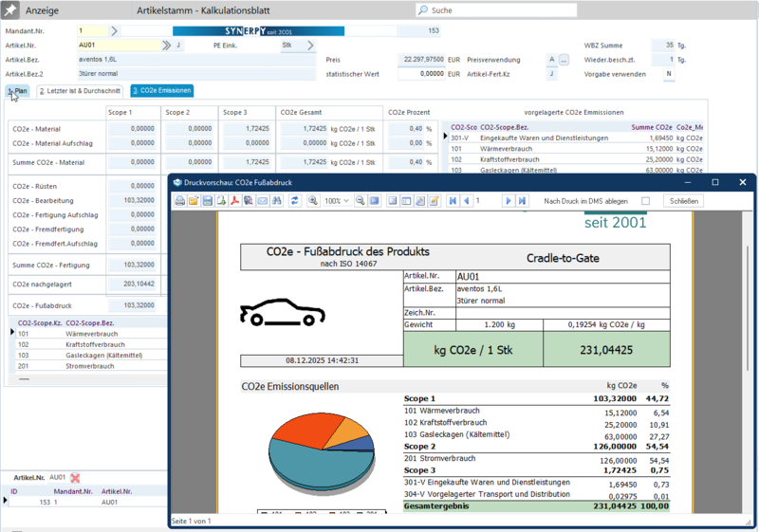Screen dimensions: 759x532
Task: Click the print icon in Druckvorschau toolbar
Action: click(x=180, y=201)
